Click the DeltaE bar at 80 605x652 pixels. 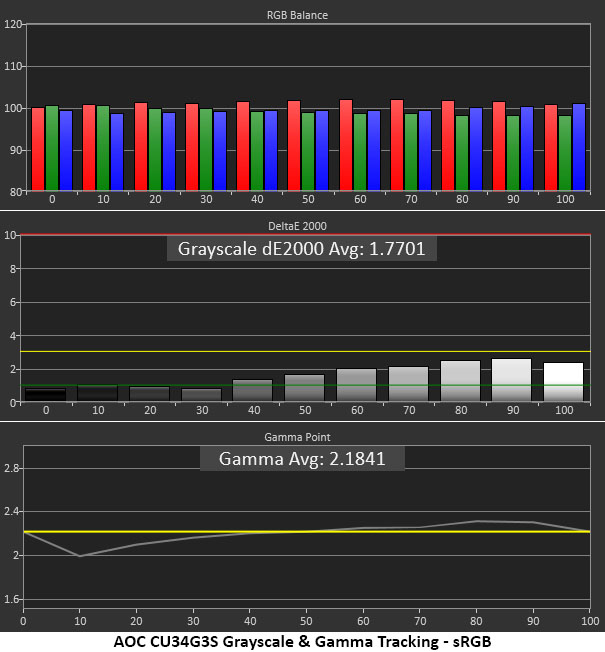coord(460,381)
